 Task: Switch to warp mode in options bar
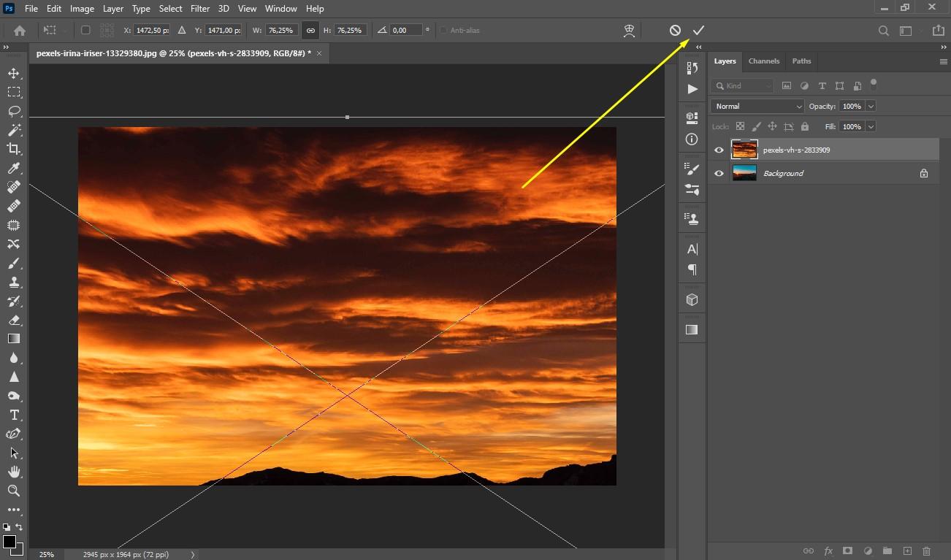[x=628, y=30]
